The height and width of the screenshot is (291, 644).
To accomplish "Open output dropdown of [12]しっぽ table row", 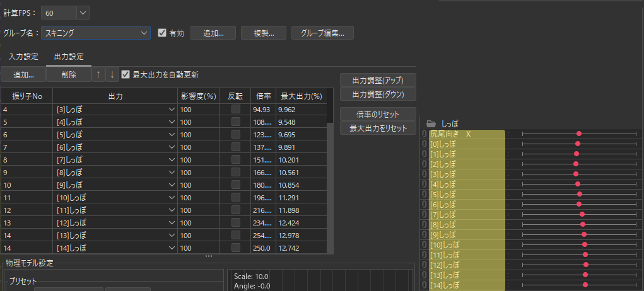I will [172, 222].
